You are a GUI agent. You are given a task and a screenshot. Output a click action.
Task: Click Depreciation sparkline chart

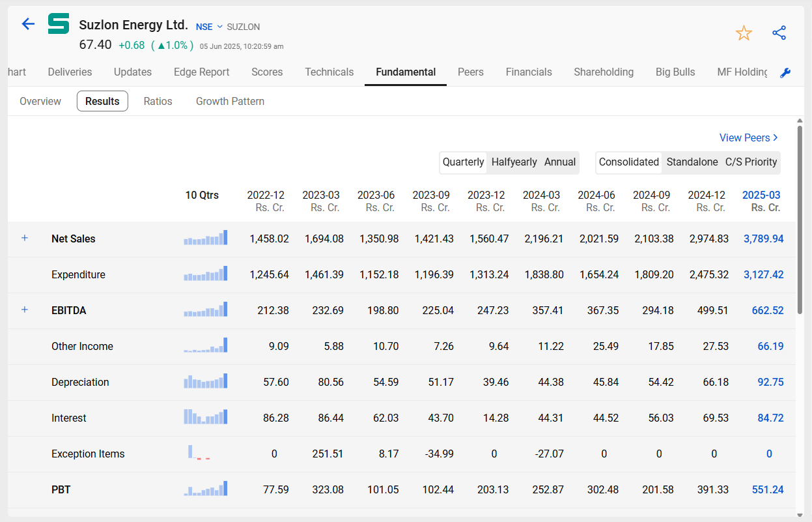[x=206, y=381]
